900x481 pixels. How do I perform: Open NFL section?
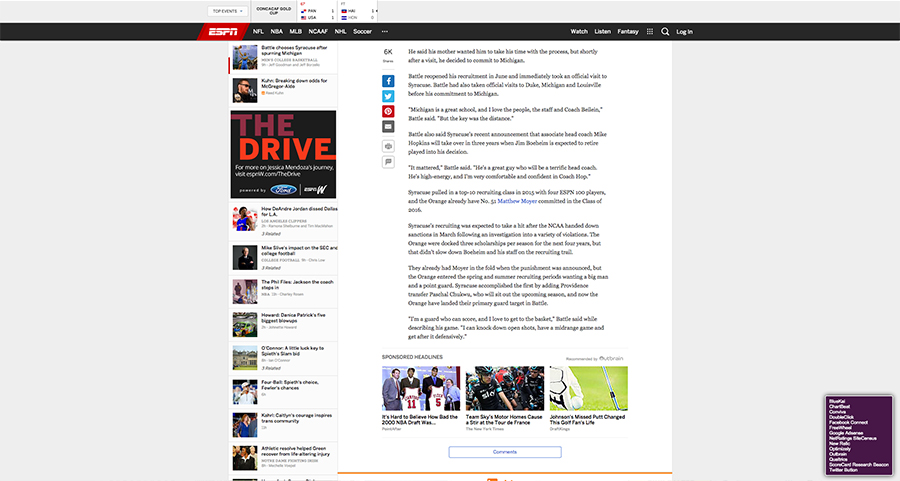tap(258, 32)
